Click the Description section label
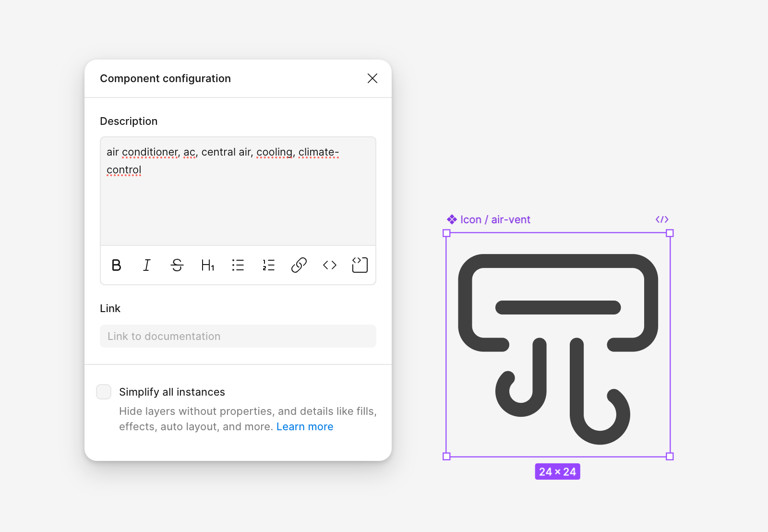This screenshot has height=532, width=768. (x=129, y=121)
